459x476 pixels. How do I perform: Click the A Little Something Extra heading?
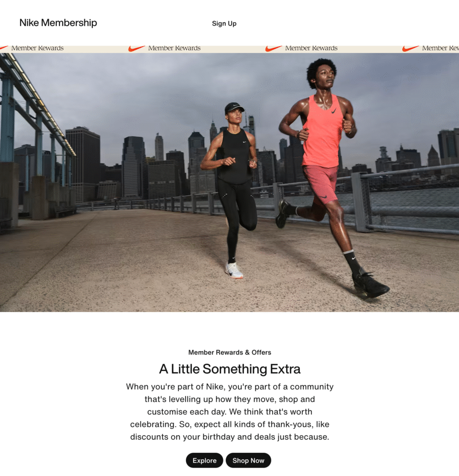[229, 369]
